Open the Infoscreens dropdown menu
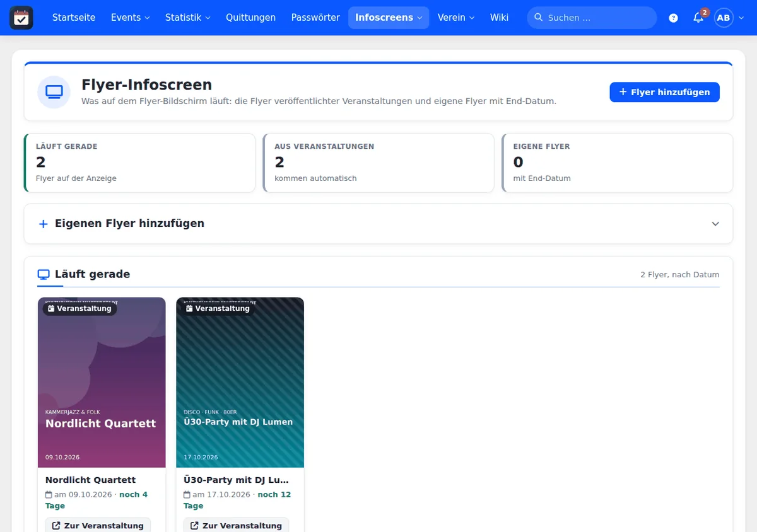The image size is (757, 532). click(389, 18)
